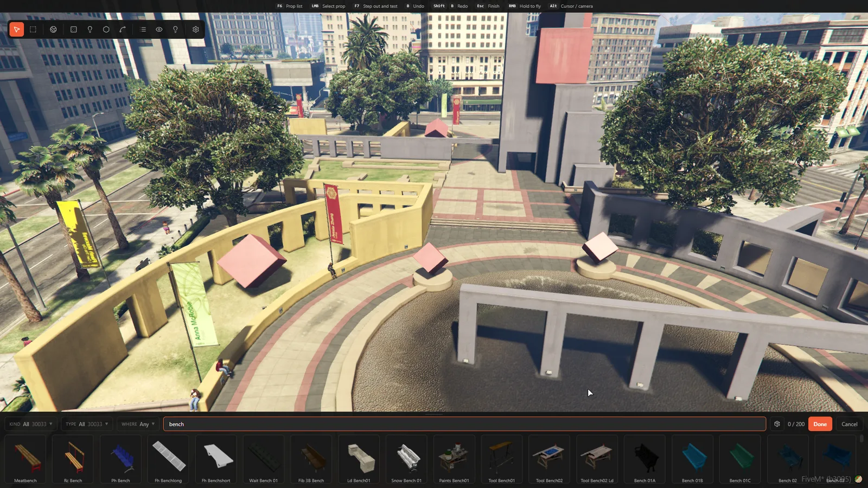868x488 pixels.
Task: Activate the marquee box selection tool
Action: [33, 29]
